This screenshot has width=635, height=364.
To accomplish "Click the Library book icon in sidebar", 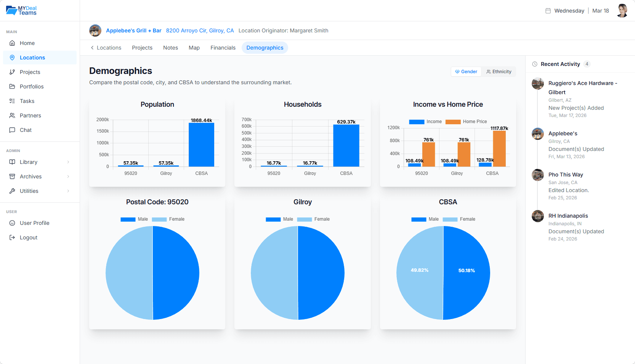I will point(12,162).
